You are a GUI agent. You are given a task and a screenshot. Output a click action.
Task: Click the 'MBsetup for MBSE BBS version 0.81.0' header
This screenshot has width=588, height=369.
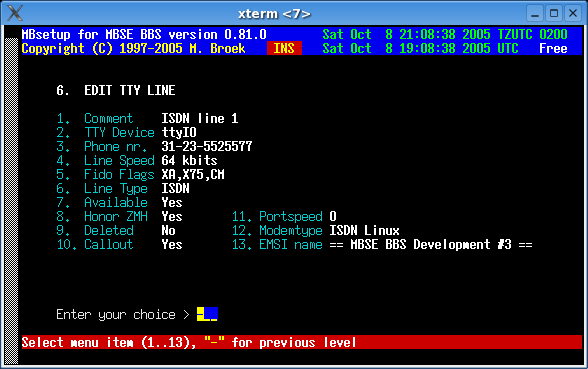[144, 34]
